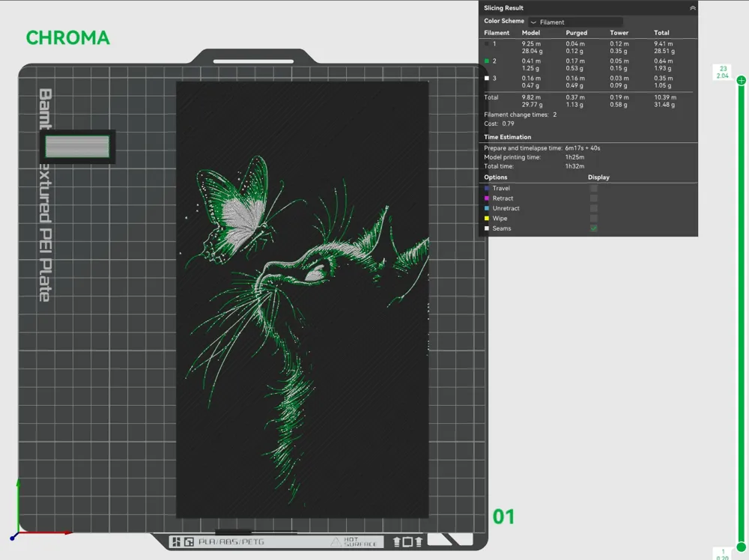Click the 9.41 m total value
This screenshot has height=560, width=749.
tap(664, 43)
